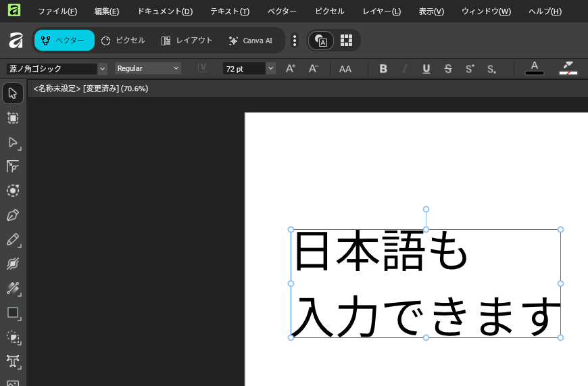Toggle bold formatting

383,69
